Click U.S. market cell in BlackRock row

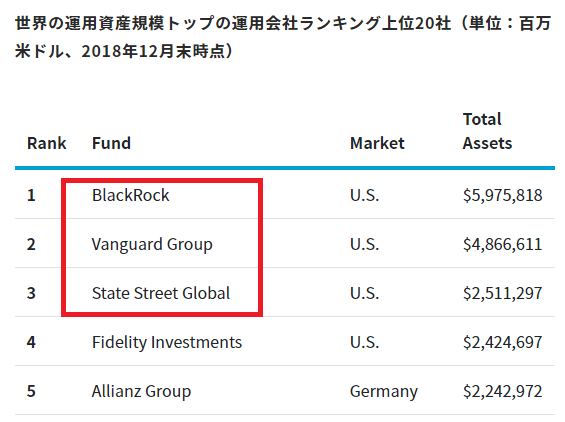[364, 195]
